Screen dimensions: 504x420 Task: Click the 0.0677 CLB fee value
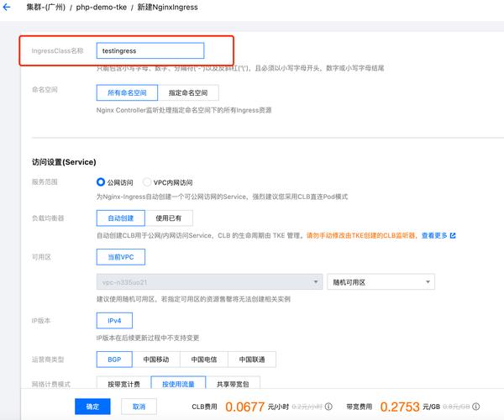(245, 407)
